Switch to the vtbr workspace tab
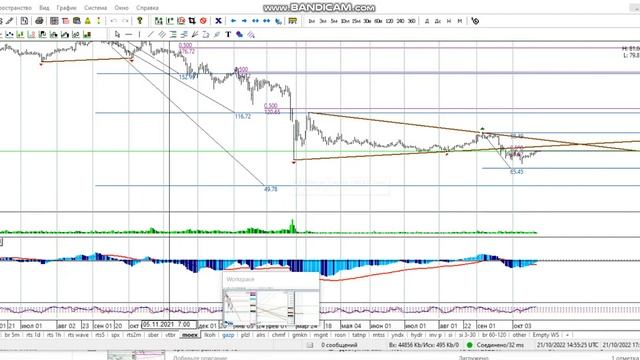This screenshot has width=640, height=360. click(170, 335)
